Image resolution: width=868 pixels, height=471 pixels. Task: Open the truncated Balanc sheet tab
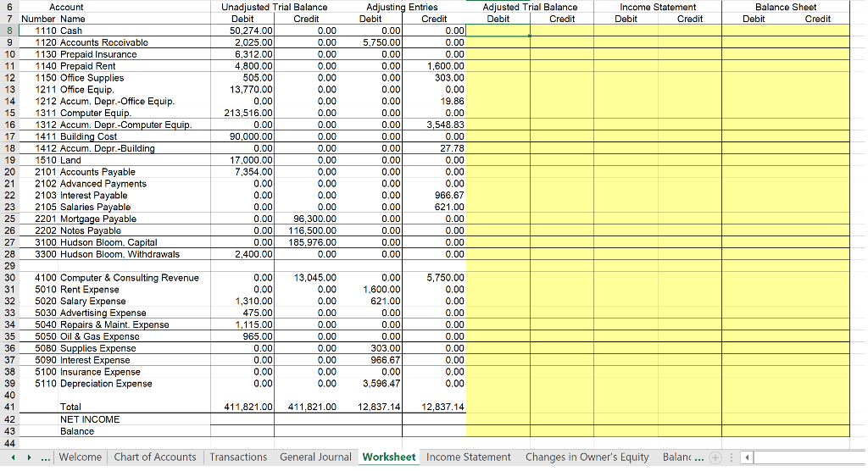click(676, 457)
